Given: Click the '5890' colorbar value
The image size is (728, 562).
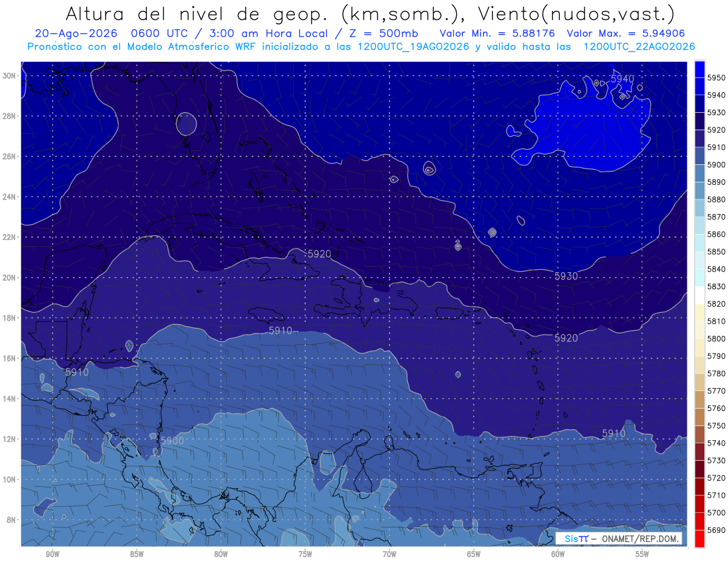Looking at the screenshot, I should coord(716,182).
